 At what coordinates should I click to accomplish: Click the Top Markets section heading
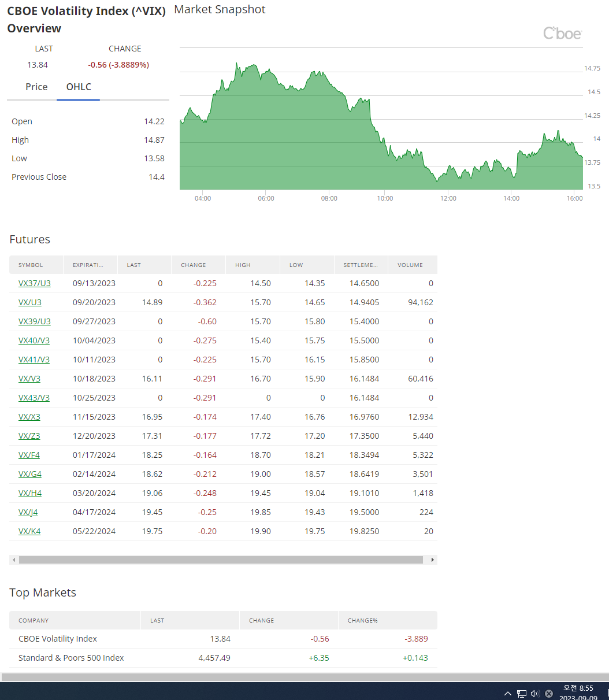tap(43, 592)
